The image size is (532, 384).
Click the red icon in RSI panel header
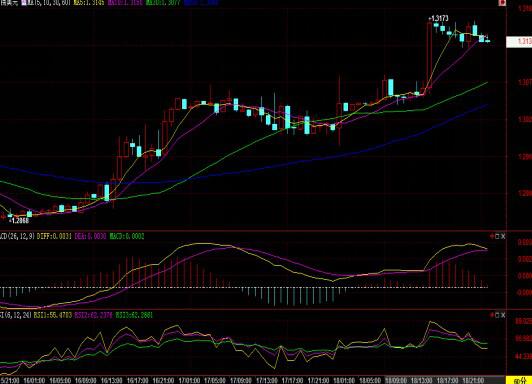(x=492, y=315)
